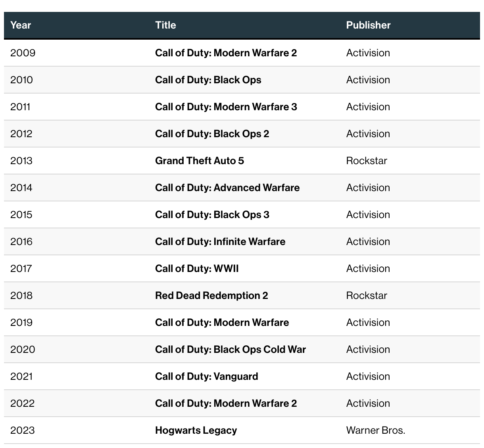
Task: Select the 2023 year cell
Action: [23, 430]
